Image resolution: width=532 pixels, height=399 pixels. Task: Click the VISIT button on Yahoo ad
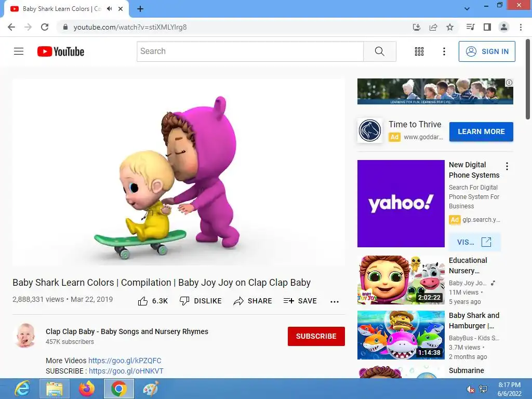[474, 242]
